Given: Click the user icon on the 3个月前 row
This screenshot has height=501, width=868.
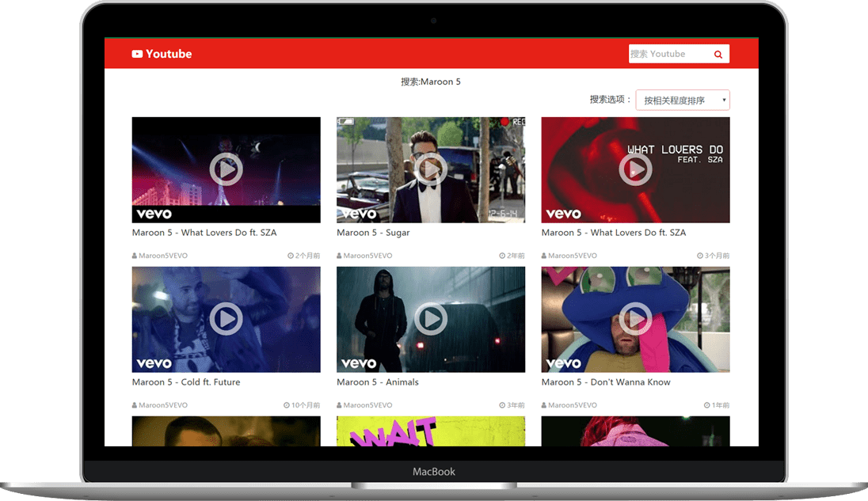Looking at the screenshot, I should tap(544, 256).
